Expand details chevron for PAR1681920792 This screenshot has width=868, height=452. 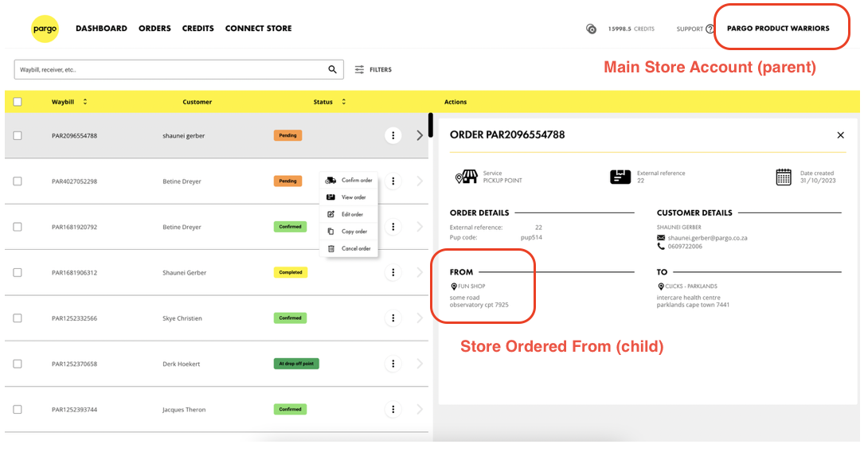420,227
